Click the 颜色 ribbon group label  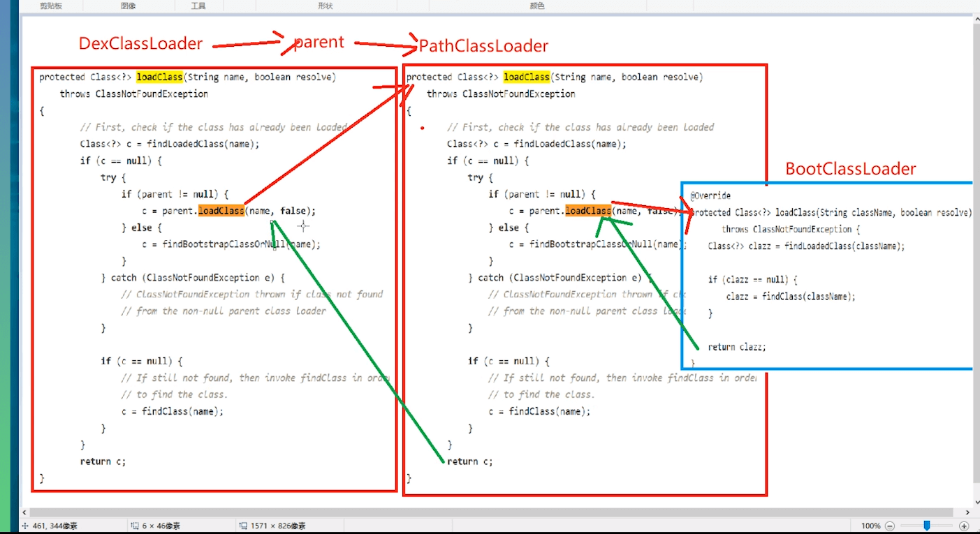[537, 6]
